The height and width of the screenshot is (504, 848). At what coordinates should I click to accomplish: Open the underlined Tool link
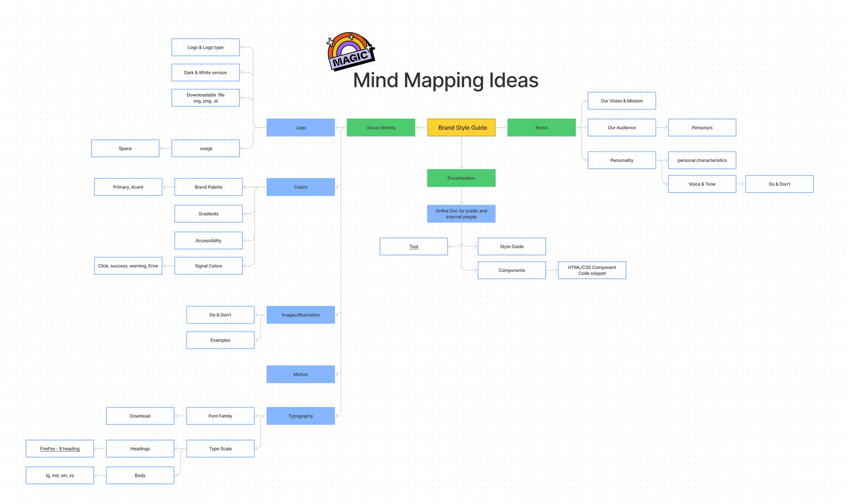pyautogui.click(x=414, y=247)
